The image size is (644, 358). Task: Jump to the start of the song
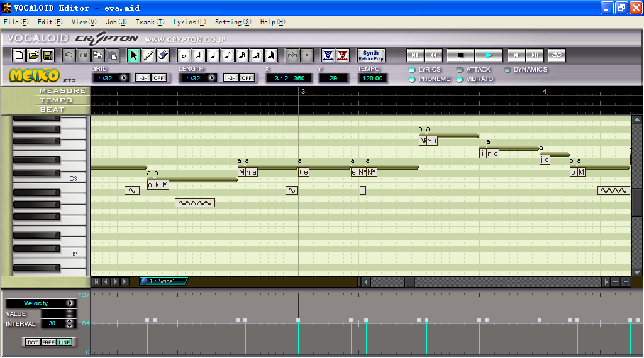(x=415, y=55)
